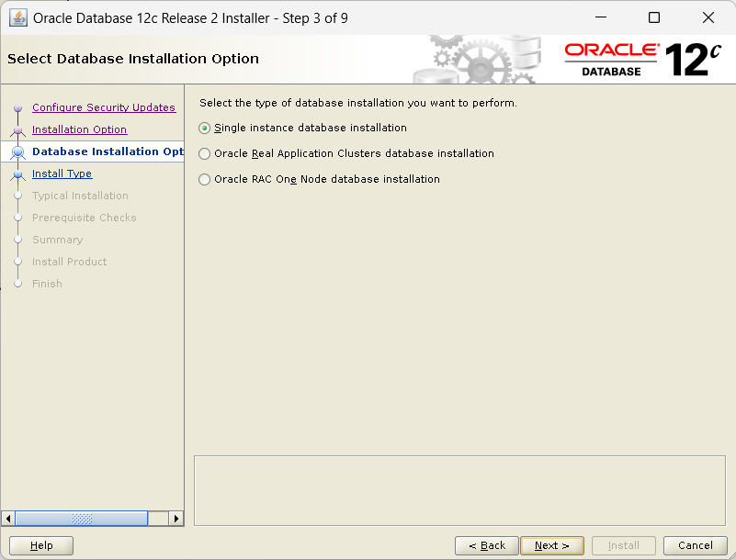Click the instruction text about installation type
The width and height of the screenshot is (736, 560).
click(358, 103)
